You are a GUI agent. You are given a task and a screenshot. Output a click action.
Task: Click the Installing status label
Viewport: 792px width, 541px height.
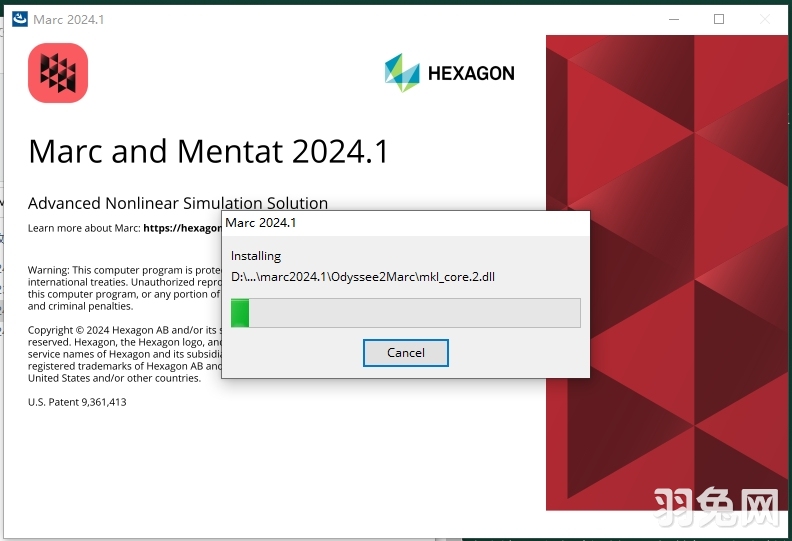pyautogui.click(x=256, y=256)
